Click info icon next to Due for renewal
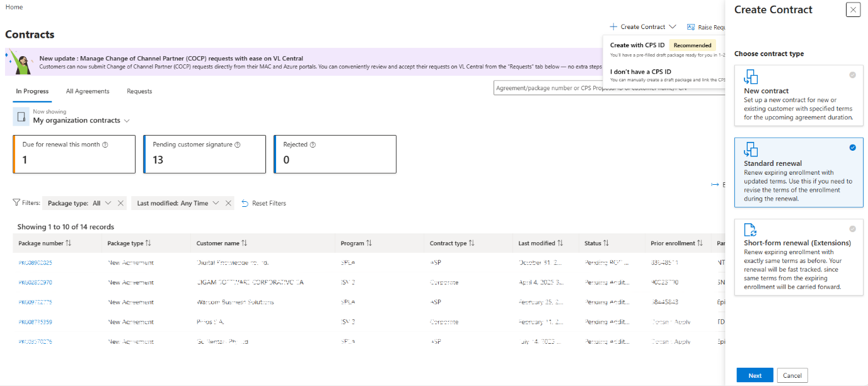The image size is (868, 386). [105, 144]
